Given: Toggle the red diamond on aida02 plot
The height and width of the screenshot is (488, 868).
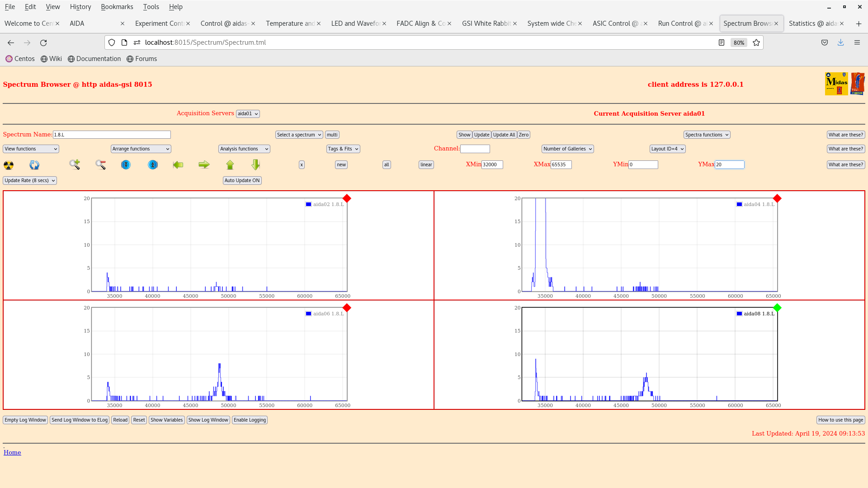Looking at the screenshot, I should pos(347,198).
